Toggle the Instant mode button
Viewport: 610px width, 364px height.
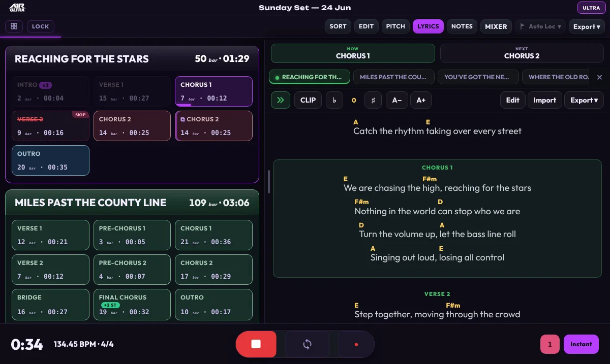coord(581,344)
